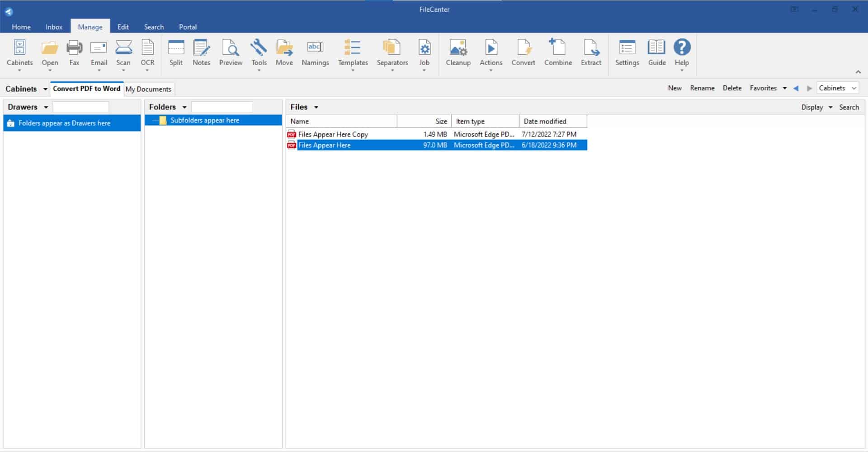Sort by the Size column header

click(x=424, y=121)
